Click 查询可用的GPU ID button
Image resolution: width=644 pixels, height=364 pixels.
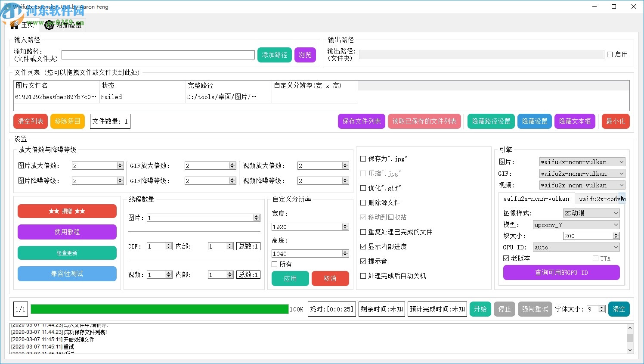click(x=561, y=272)
